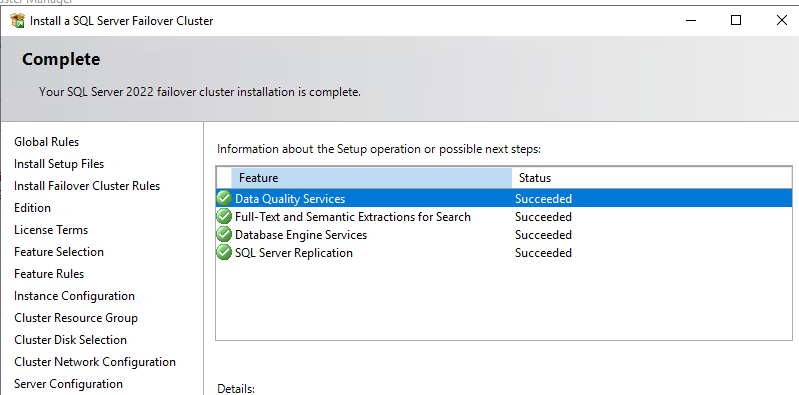Screen dimensions: 799x395
Task: Click the Instance Configuration step
Action: [x=74, y=296]
